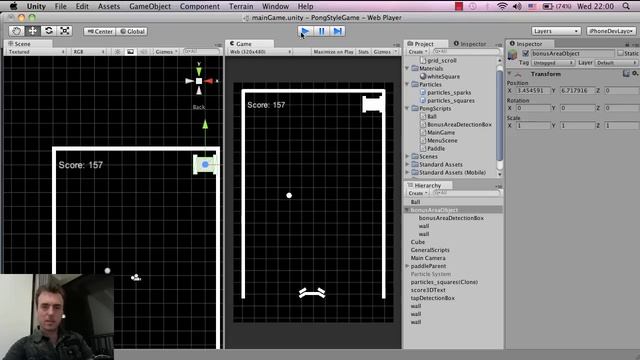Viewport: 640px width, 360px height.
Task: Open Tag Untagged dropdown
Action: [553, 63]
